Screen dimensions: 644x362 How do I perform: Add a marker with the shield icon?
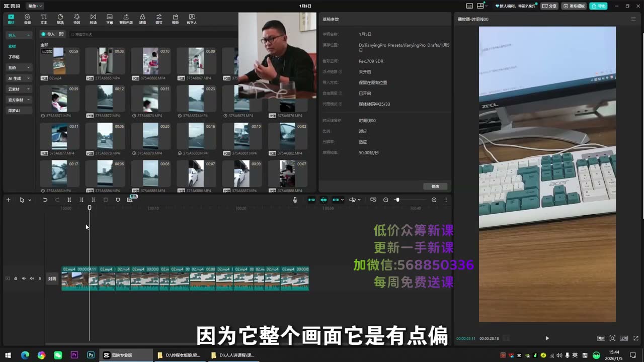coord(118,200)
